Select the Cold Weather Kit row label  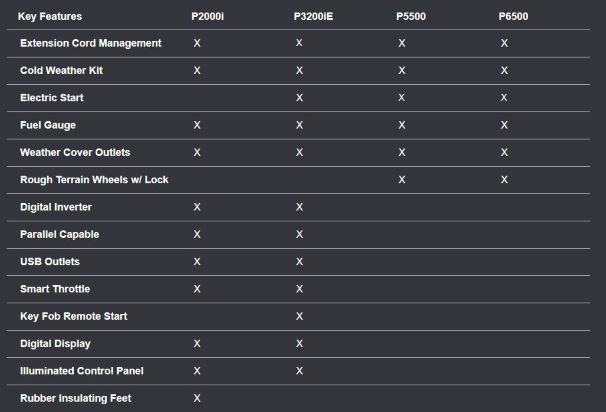[61, 71]
